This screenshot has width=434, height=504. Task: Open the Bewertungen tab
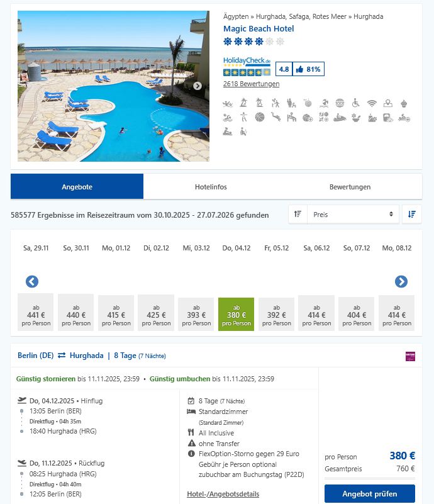(350, 187)
